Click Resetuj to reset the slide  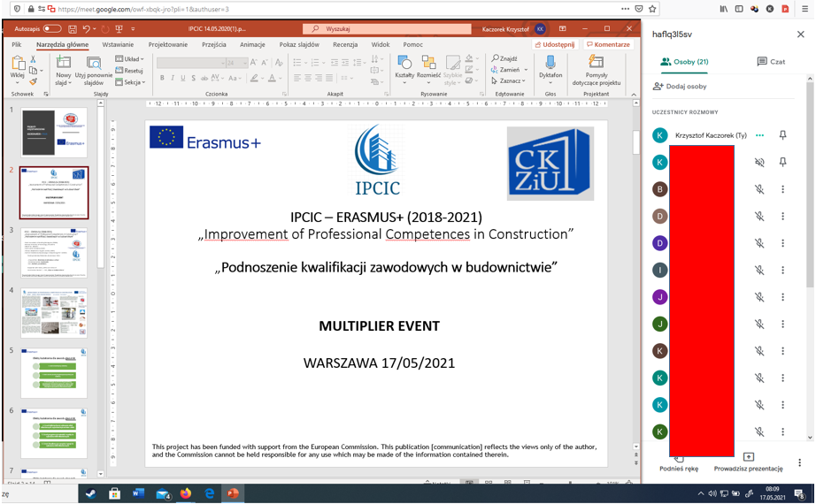point(129,70)
